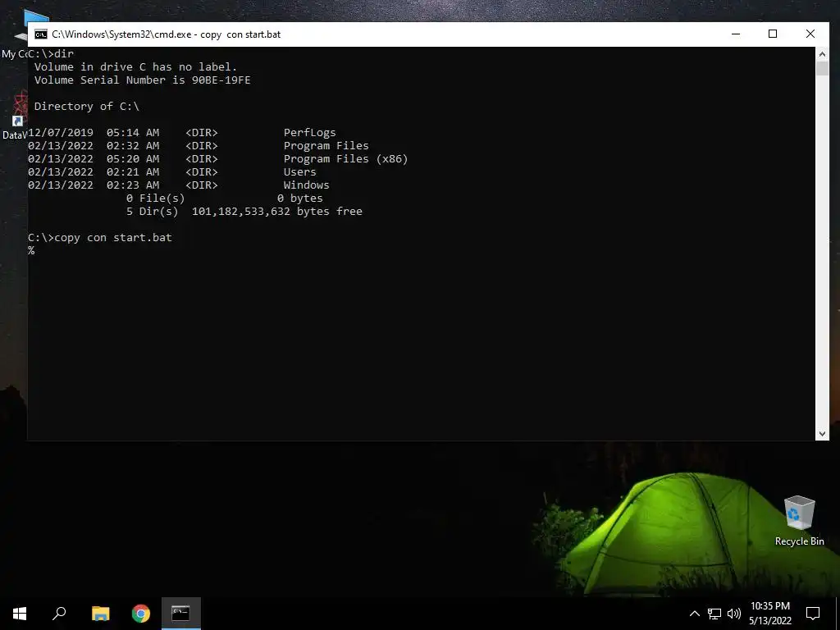Click the 'Windows' directory entry

tap(307, 185)
